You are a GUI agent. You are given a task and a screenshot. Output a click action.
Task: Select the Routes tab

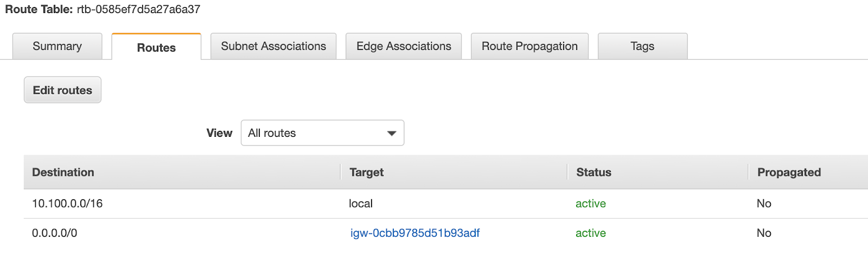[x=156, y=47]
